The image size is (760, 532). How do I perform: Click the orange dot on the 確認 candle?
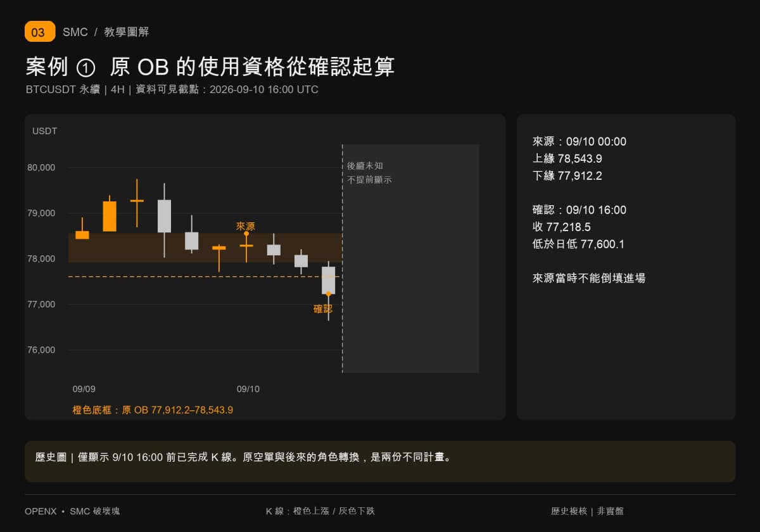tap(328, 294)
